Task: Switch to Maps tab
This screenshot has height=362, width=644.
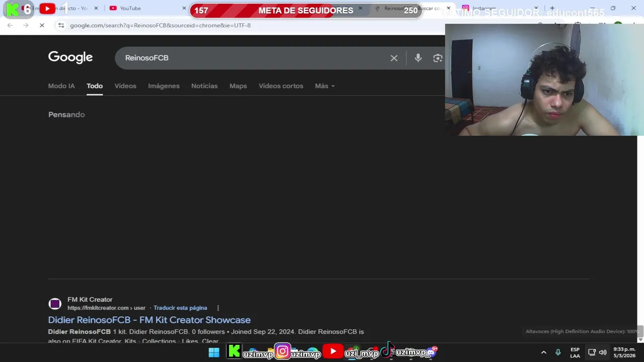Action: point(238,86)
